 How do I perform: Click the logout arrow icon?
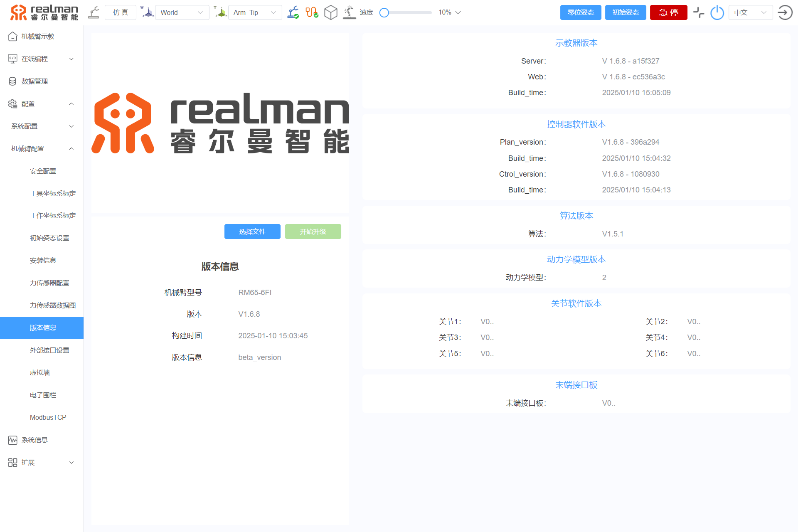tap(785, 12)
